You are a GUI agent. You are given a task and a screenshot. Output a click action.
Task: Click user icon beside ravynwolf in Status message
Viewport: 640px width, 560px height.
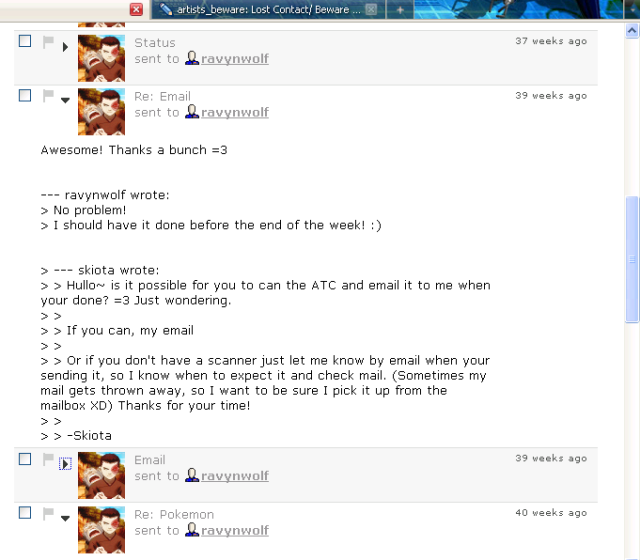(192, 58)
